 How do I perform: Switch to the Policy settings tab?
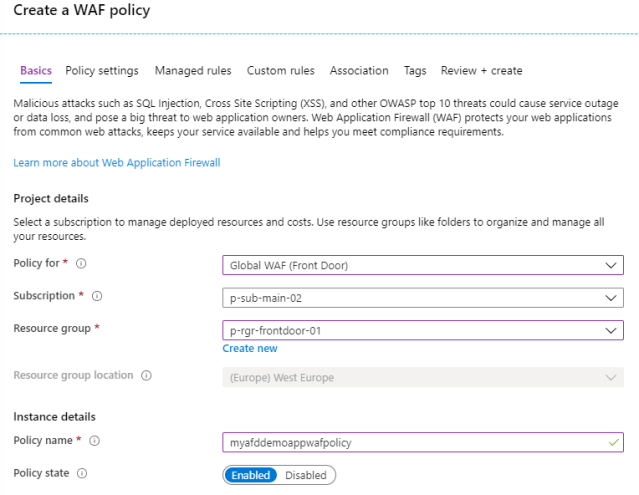point(102,71)
